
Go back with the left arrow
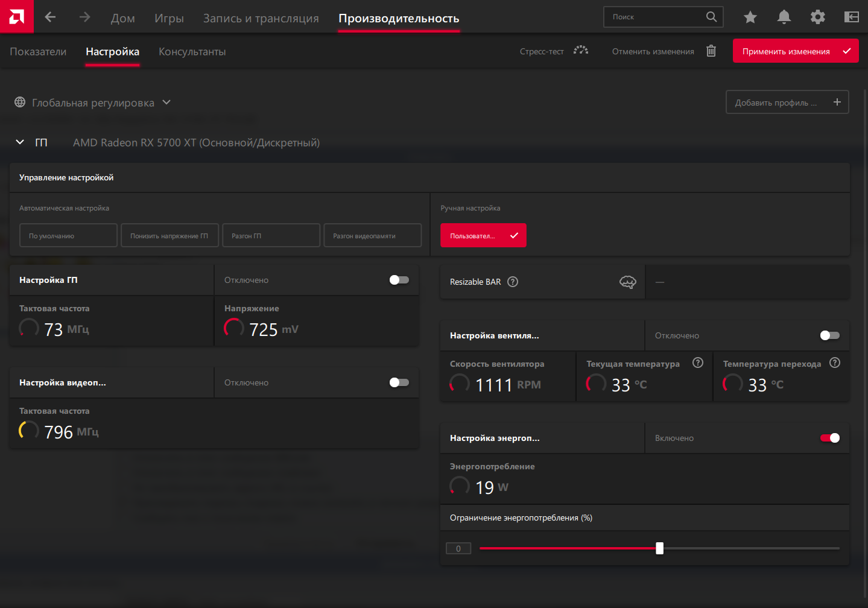click(50, 17)
